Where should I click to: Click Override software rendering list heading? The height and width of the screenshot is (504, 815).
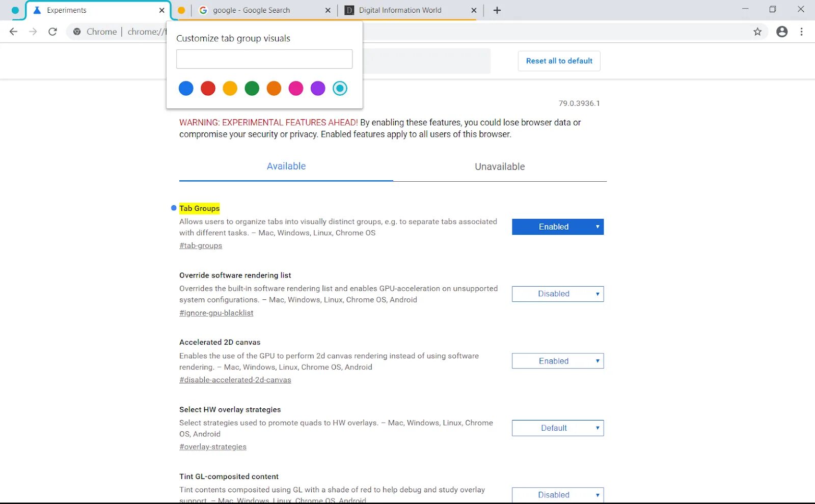(235, 275)
